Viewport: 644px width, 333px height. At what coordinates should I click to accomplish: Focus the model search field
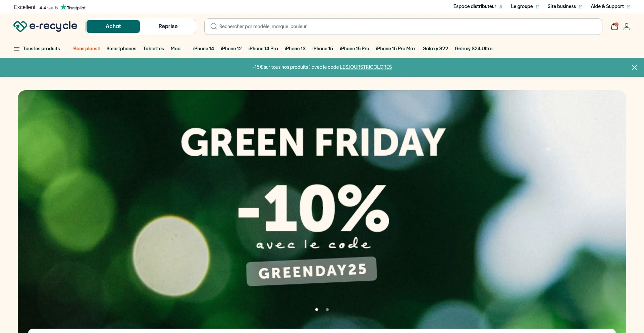point(403,26)
